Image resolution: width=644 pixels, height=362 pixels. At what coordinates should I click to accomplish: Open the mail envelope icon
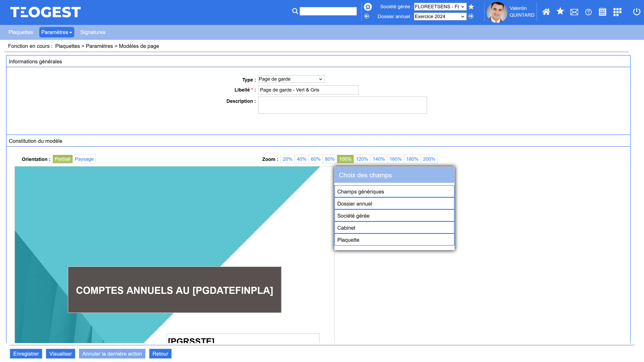click(574, 12)
